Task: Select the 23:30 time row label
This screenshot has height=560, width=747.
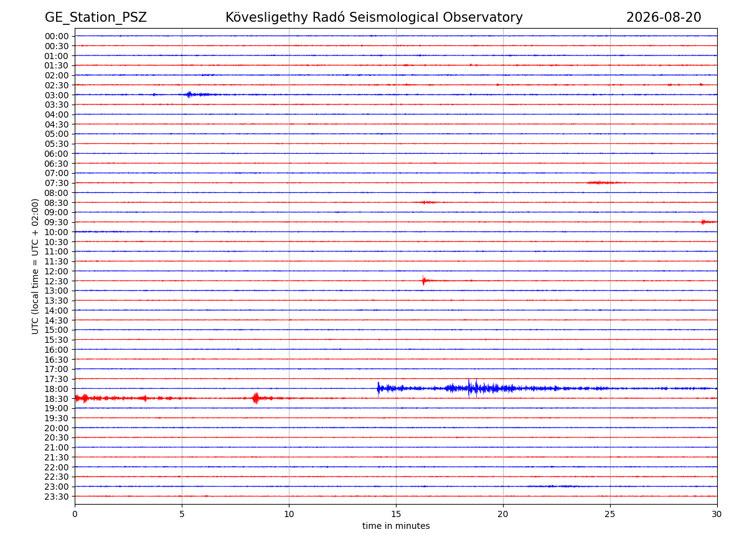Action: [x=57, y=496]
